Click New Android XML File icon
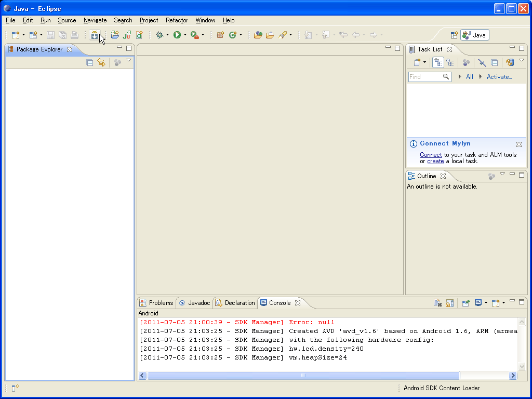This screenshot has height=399, width=532. click(x=139, y=35)
